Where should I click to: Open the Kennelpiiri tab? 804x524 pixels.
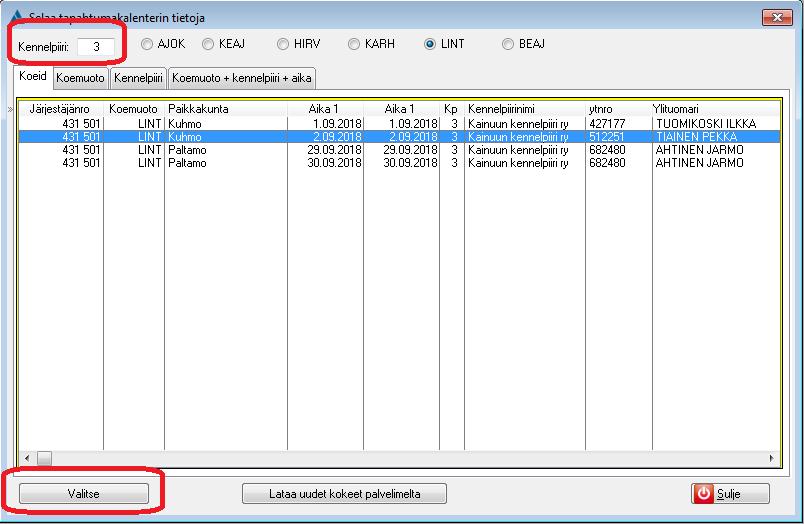coord(138,78)
